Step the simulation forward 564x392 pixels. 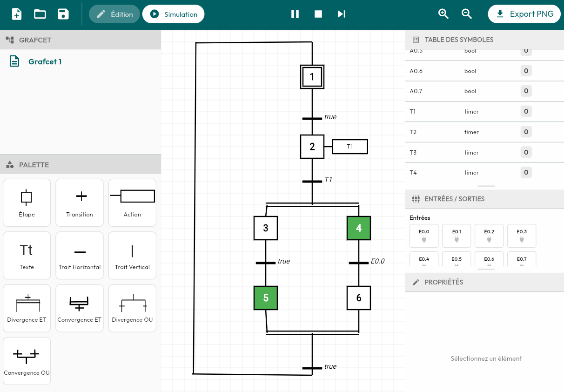click(342, 14)
